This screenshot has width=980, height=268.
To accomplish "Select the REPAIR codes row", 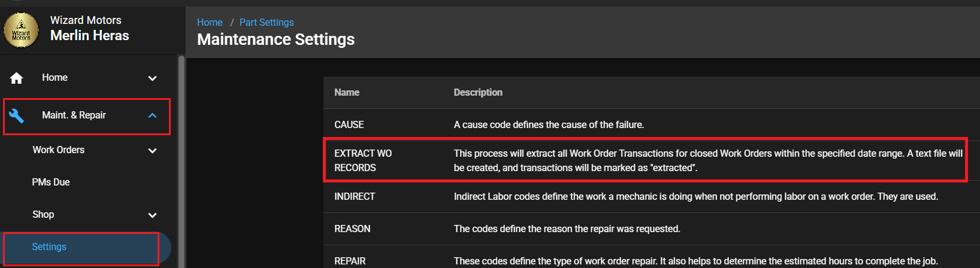I will 350,261.
